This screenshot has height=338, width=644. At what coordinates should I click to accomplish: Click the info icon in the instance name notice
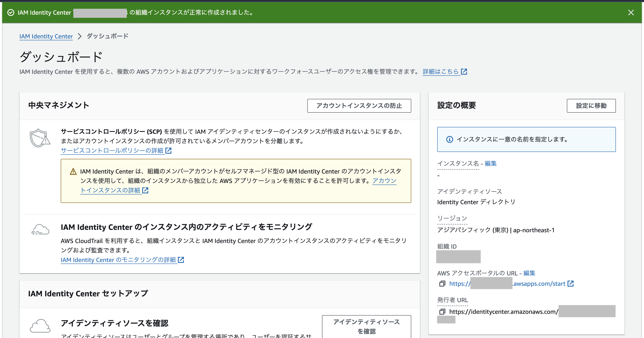(x=450, y=139)
